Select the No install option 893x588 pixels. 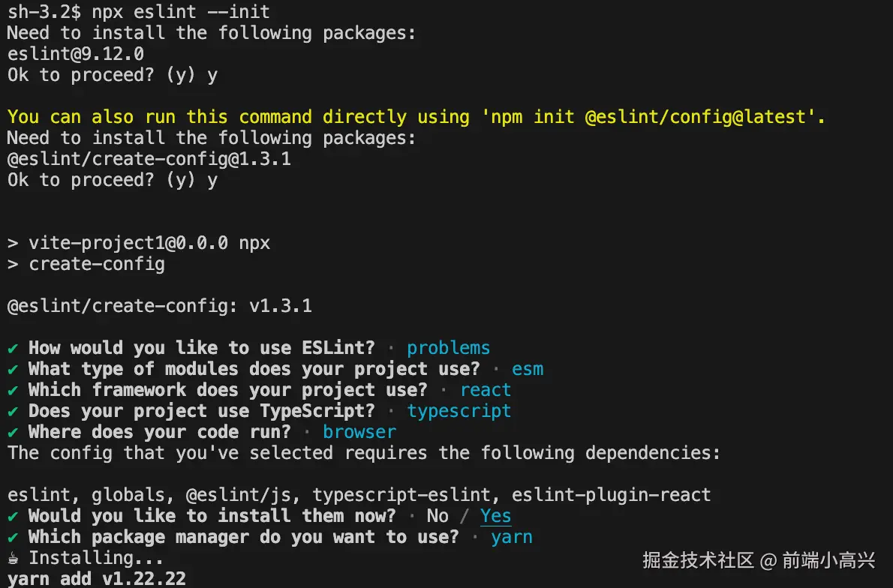click(437, 516)
